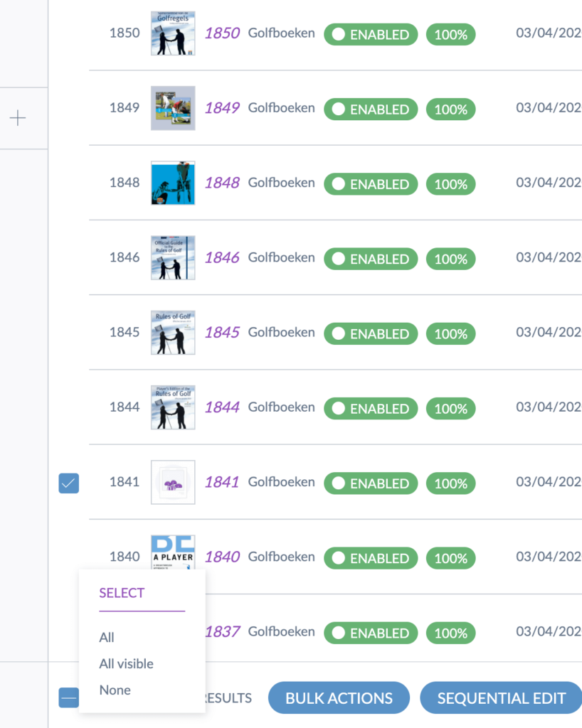Click the 100% completeness badge on row 1845
Screen dimensions: 582x728
click(x=450, y=333)
